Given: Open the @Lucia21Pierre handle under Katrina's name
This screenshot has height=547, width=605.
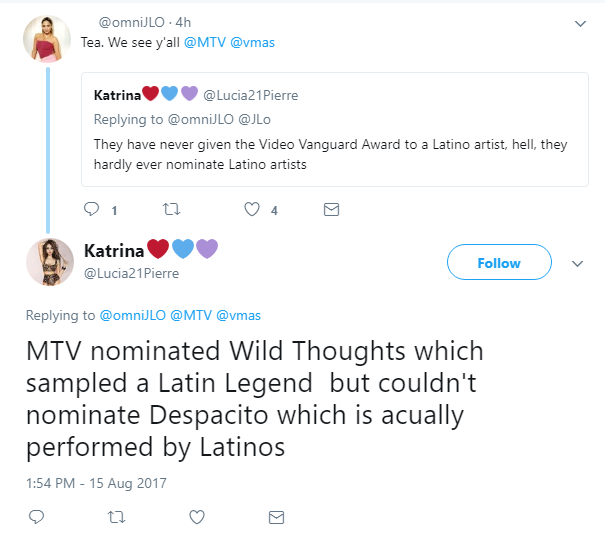Looking at the screenshot, I should (132, 274).
